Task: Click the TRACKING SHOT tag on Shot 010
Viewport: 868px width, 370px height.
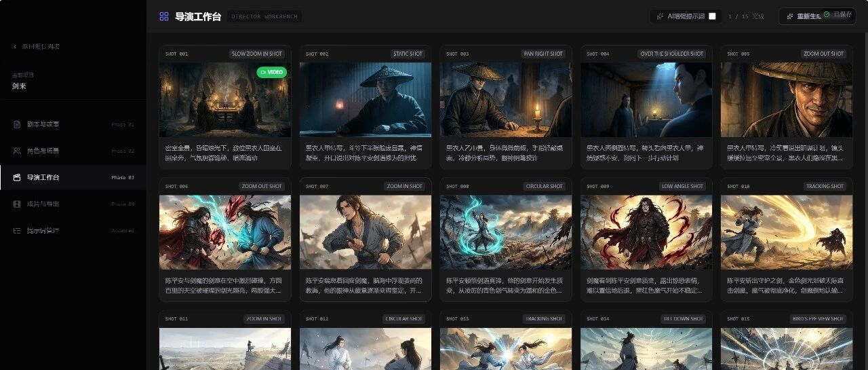Action: click(x=825, y=186)
